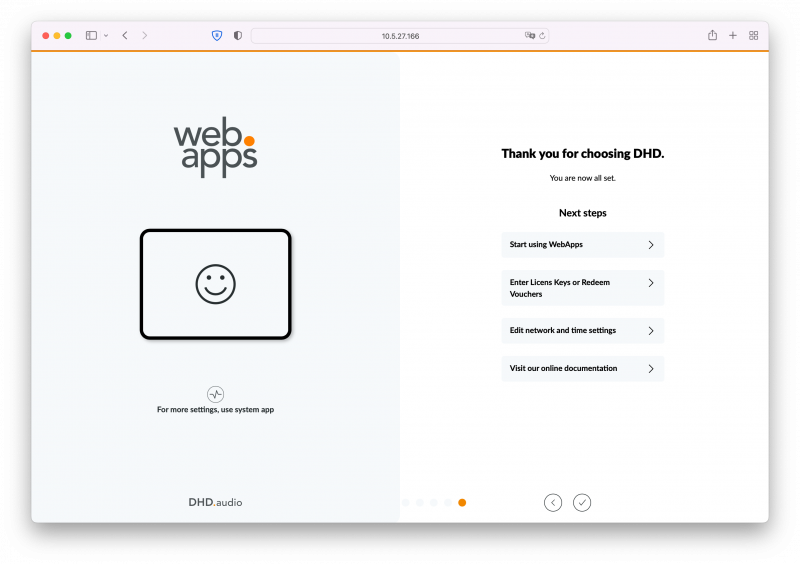Screen dimensions: 800x564
Task: Click 'For more settings, use system app' text
Action: coord(215,409)
